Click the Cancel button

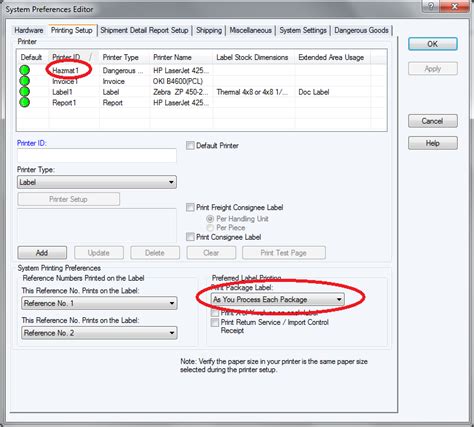(x=433, y=121)
